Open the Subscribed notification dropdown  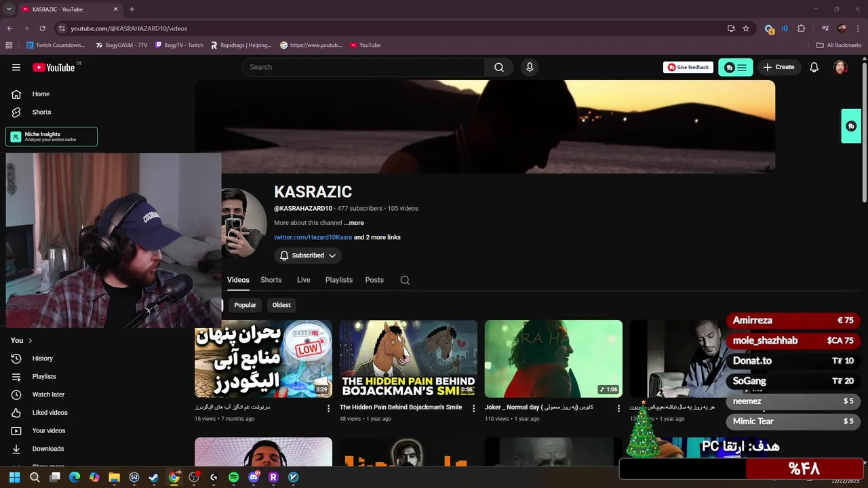tap(308, 256)
